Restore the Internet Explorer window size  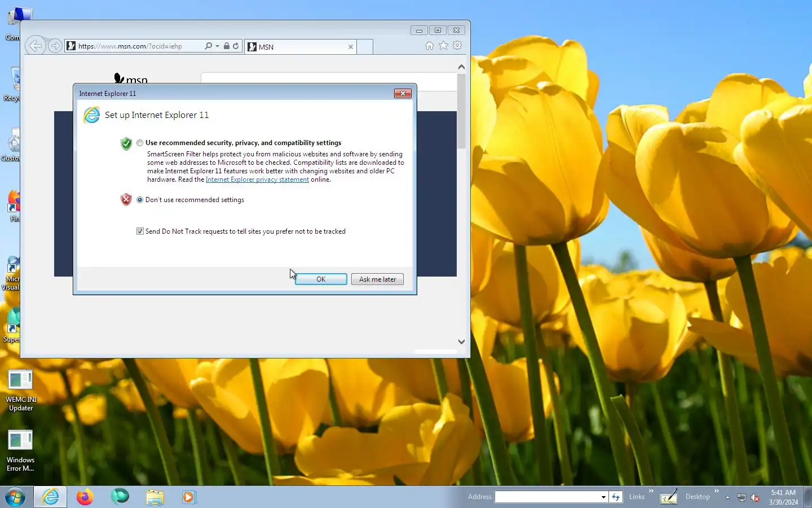pos(438,30)
